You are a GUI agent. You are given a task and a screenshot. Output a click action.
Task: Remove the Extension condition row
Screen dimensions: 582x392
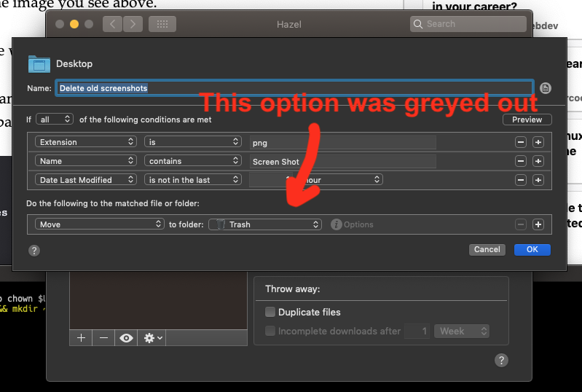[x=521, y=142]
